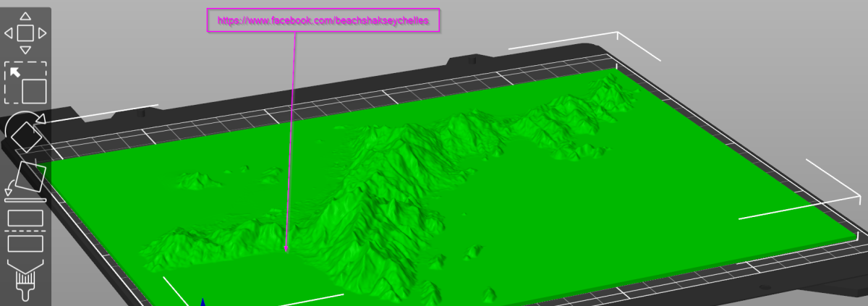868x306 pixels.
Task: Open the Cut tool
Action: click(x=25, y=229)
